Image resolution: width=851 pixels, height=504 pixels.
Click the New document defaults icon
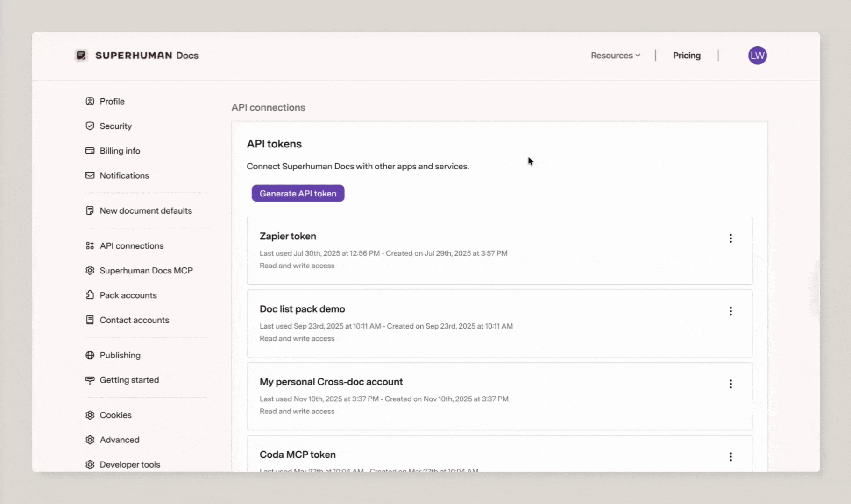click(90, 210)
